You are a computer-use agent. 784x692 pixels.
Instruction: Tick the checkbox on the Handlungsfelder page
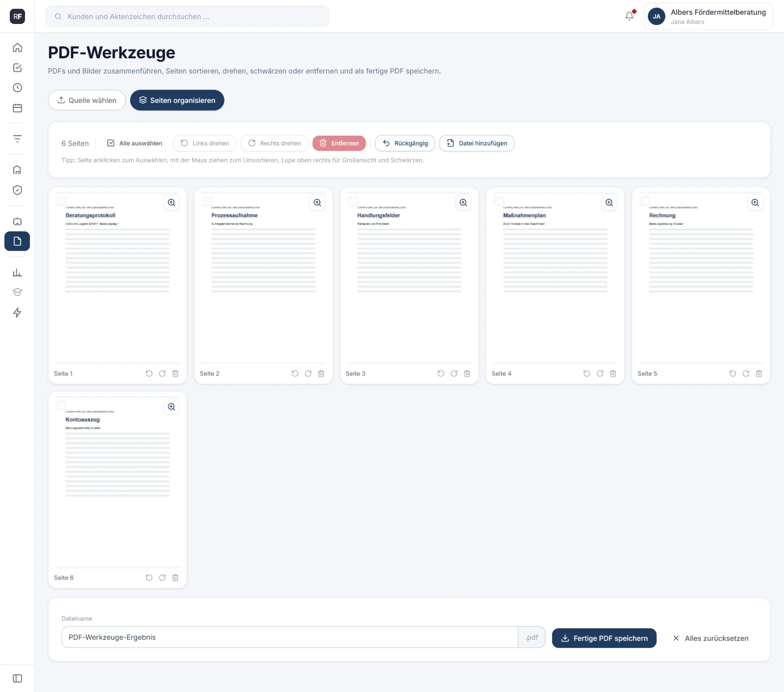click(353, 201)
